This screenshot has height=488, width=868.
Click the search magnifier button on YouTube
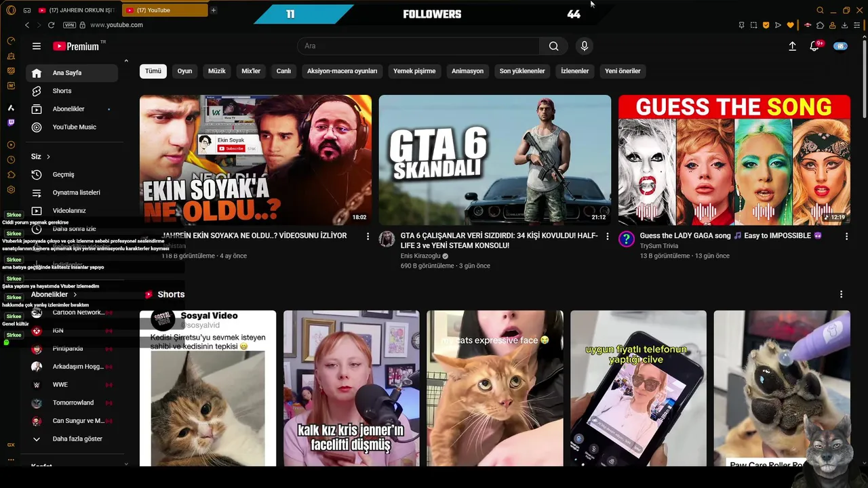554,46
